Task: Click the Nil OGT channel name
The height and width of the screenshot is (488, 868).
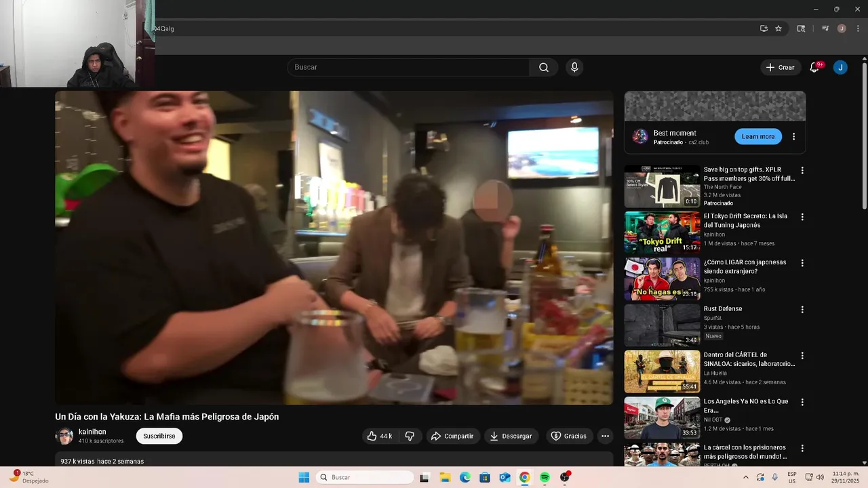Action: tap(713, 420)
